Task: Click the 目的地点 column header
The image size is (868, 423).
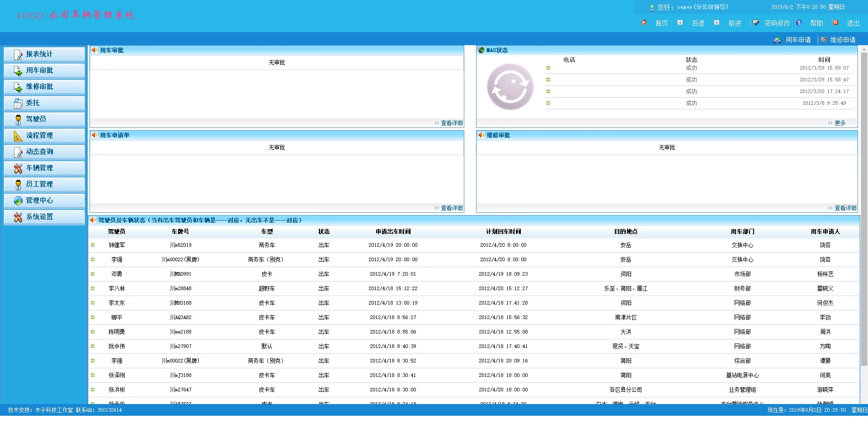Action: [626, 231]
